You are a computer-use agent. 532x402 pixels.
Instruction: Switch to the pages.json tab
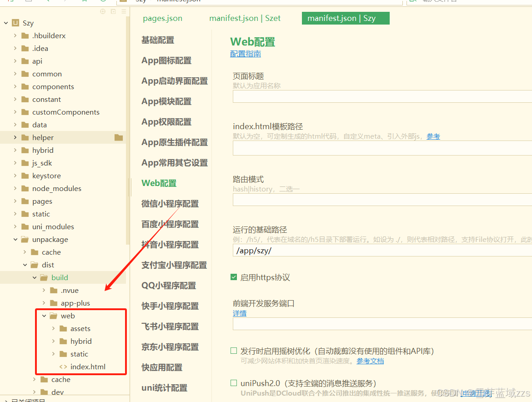(x=162, y=18)
